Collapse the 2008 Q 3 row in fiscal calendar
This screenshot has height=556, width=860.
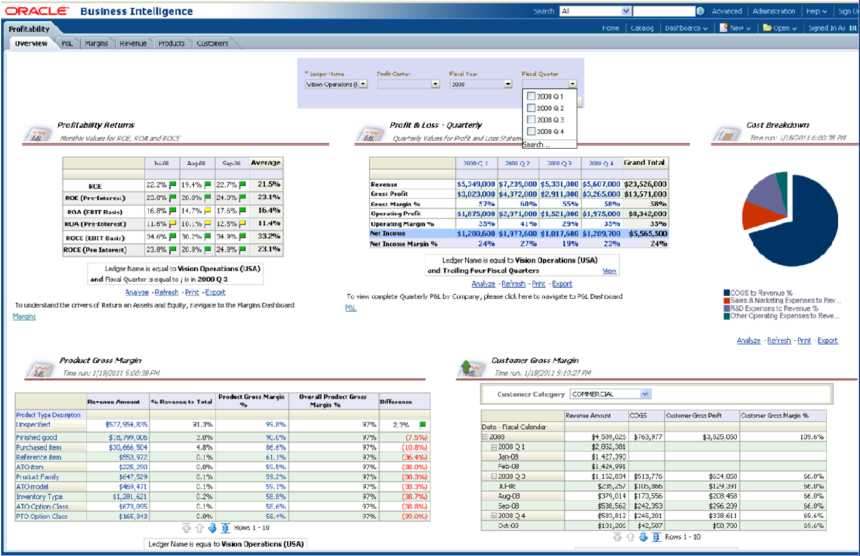[x=493, y=476]
